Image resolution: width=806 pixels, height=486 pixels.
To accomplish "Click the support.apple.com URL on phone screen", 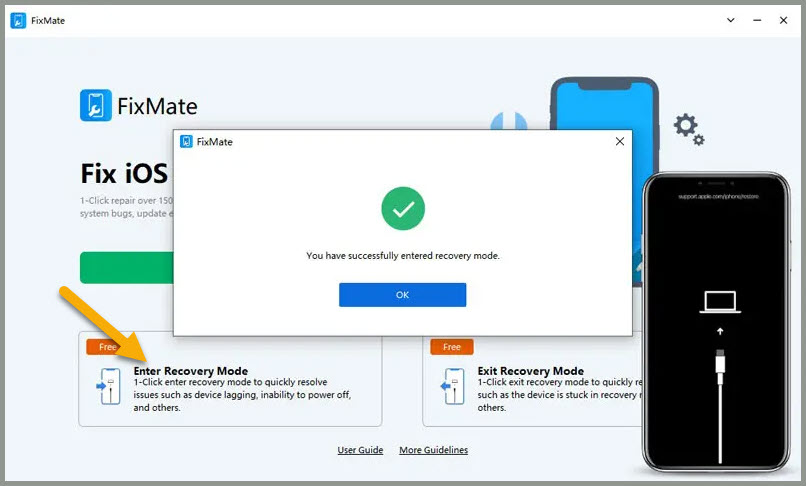I will tap(718, 196).
